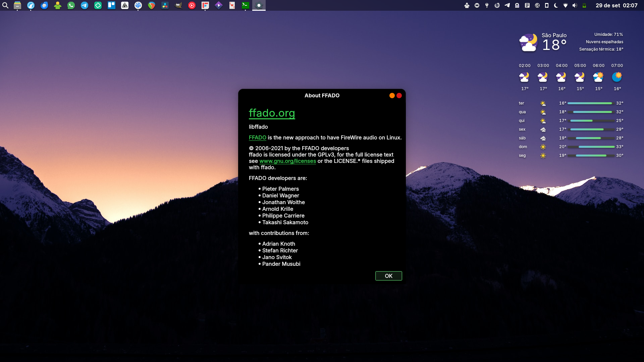Launch GIMP from the top panel
644x362 pixels.
click(x=178, y=5)
